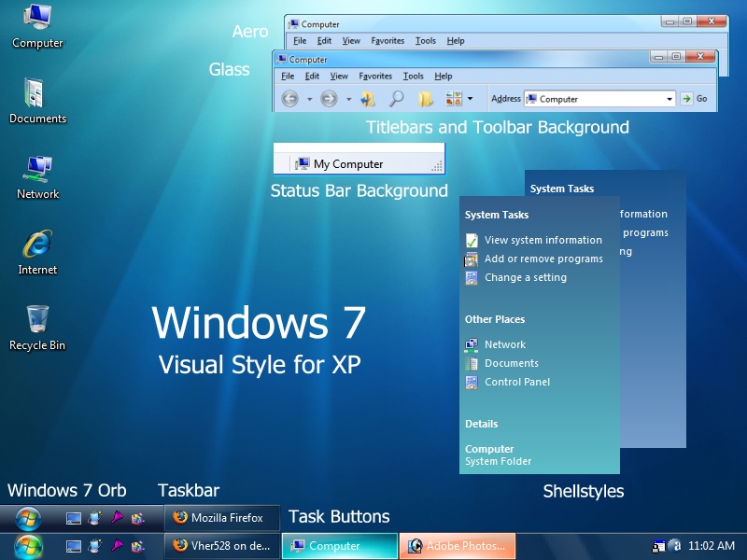The height and width of the screenshot is (560, 747).
Task: Click Add or remove programs link
Action: click(x=543, y=259)
